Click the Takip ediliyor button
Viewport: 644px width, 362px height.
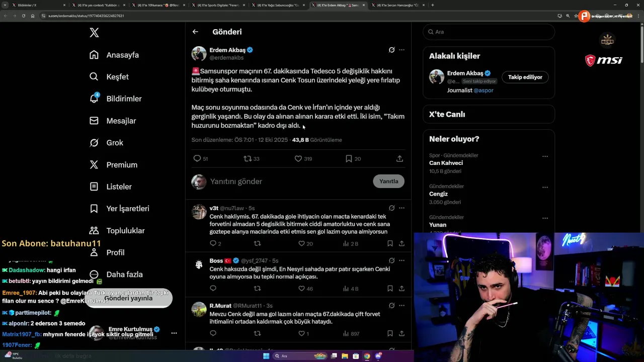(525, 77)
